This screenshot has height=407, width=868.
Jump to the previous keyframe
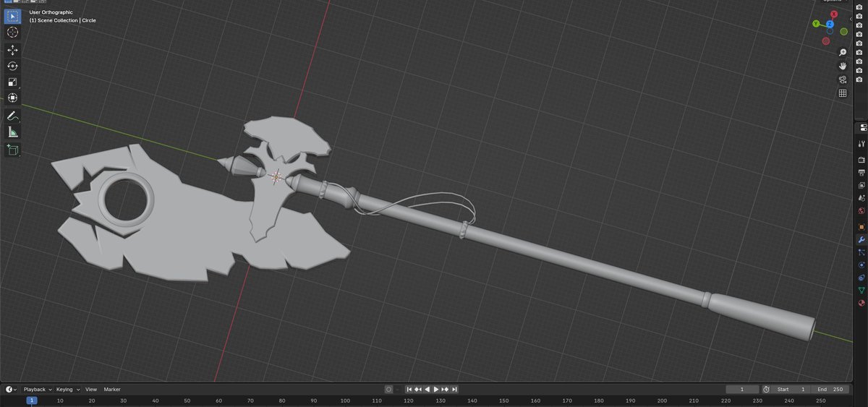click(418, 389)
